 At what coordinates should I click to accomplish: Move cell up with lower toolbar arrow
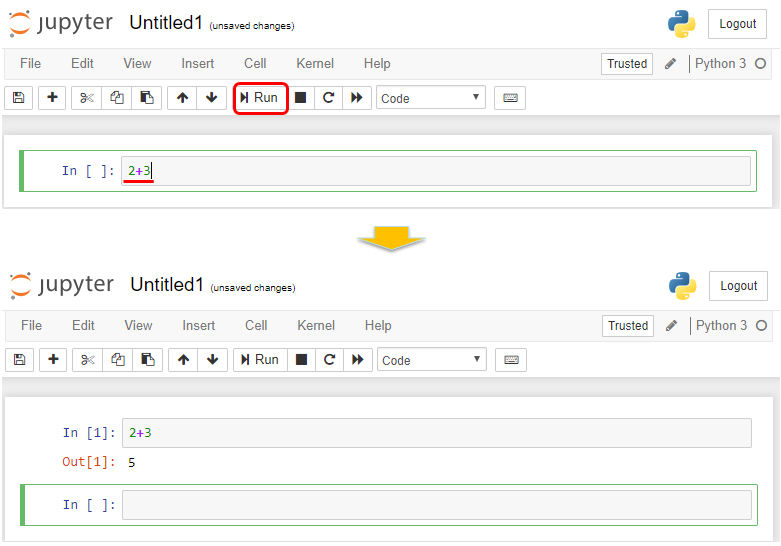tap(183, 360)
